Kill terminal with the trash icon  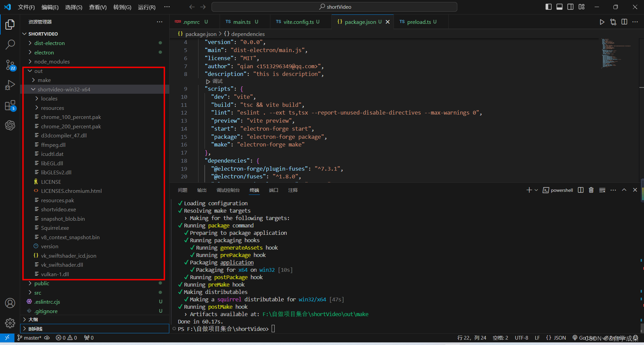pyautogui.click(x=591, y=190)
